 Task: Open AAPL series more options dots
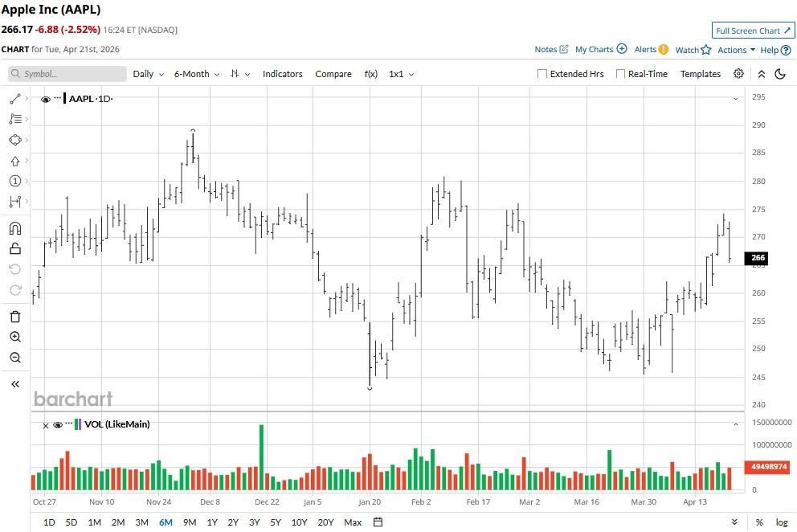click(57, 97)
